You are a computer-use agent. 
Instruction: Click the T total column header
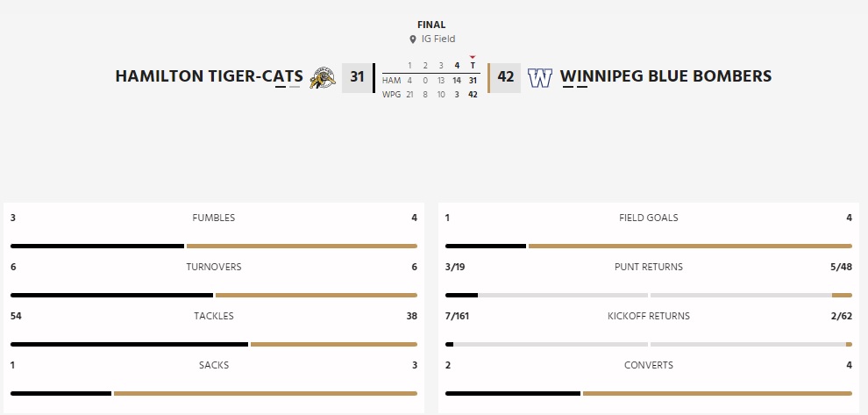click(x=473, y=66)
